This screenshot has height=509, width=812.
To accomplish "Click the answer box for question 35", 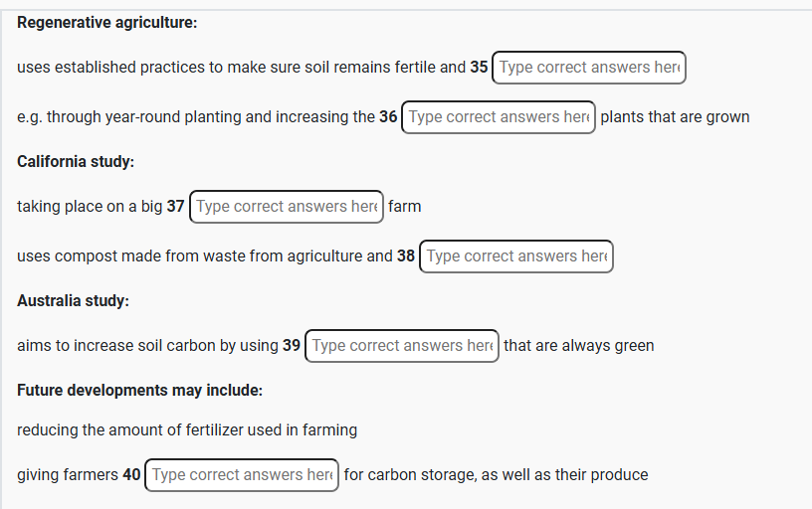I will pyautogui.click(x=589, y=68).
